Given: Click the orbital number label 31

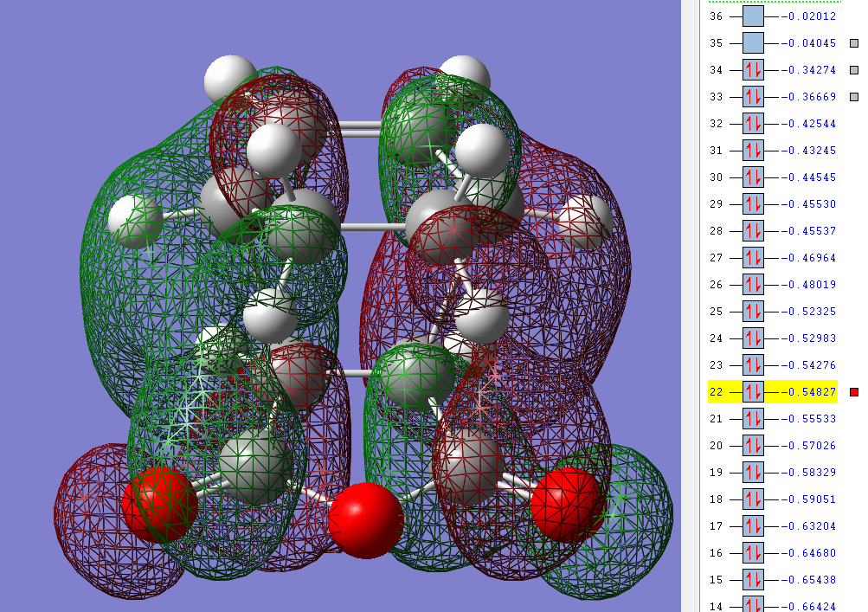Looking at the screenshot, I should [x=717, y=151].
